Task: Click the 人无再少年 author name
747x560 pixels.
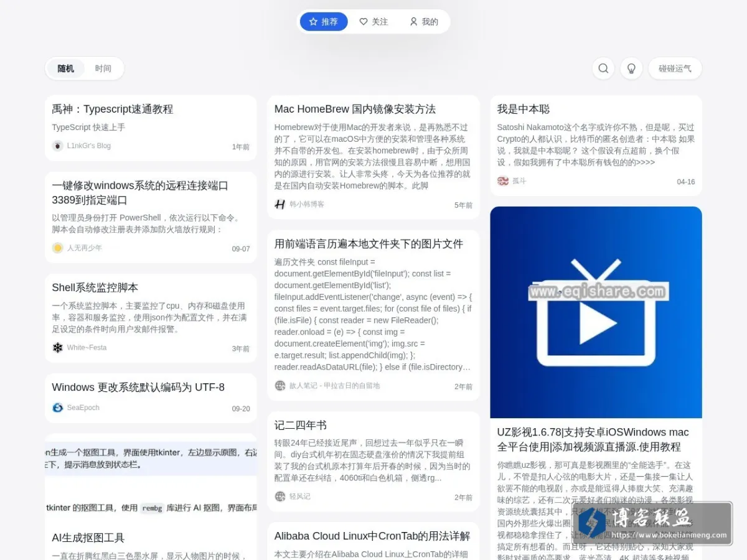Action: [x=85, y=248]
